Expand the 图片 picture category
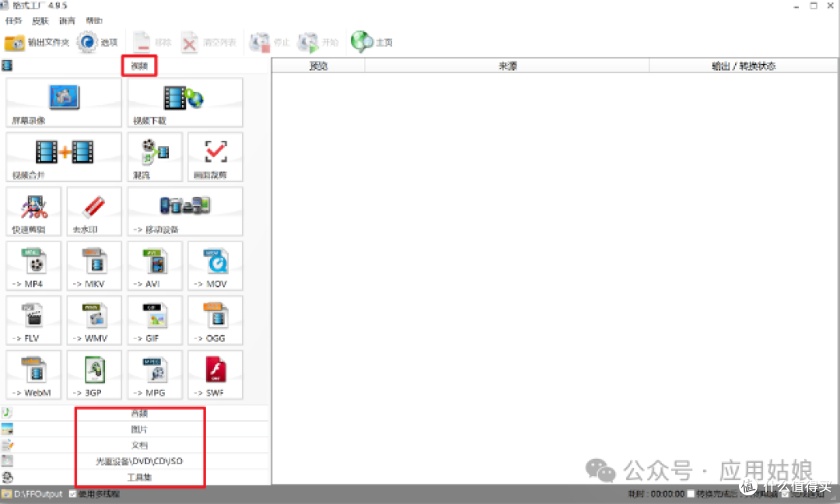Image resolution: width=840 pixels, height=504 pixels. [x=134, y=429]
